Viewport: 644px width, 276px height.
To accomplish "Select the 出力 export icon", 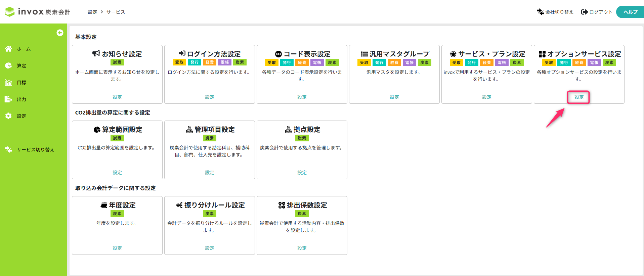I will pyautogui.click(x=8, y=99).
